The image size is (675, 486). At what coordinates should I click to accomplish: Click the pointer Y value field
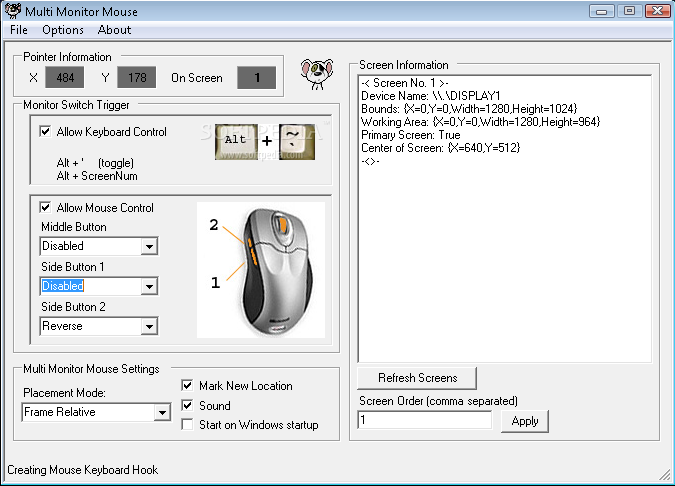click(x=137, y=77)
